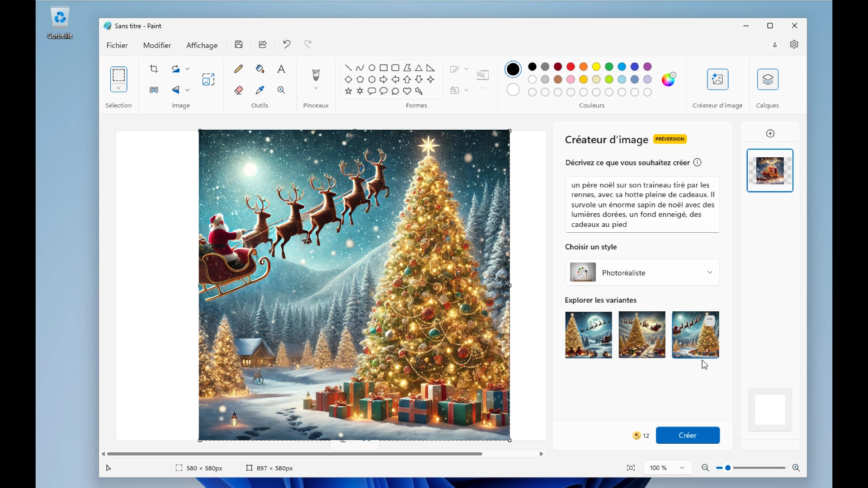This screenshot has height=488, width=868.
Task: Click the Share icon
Action: (x=263, y=44)
